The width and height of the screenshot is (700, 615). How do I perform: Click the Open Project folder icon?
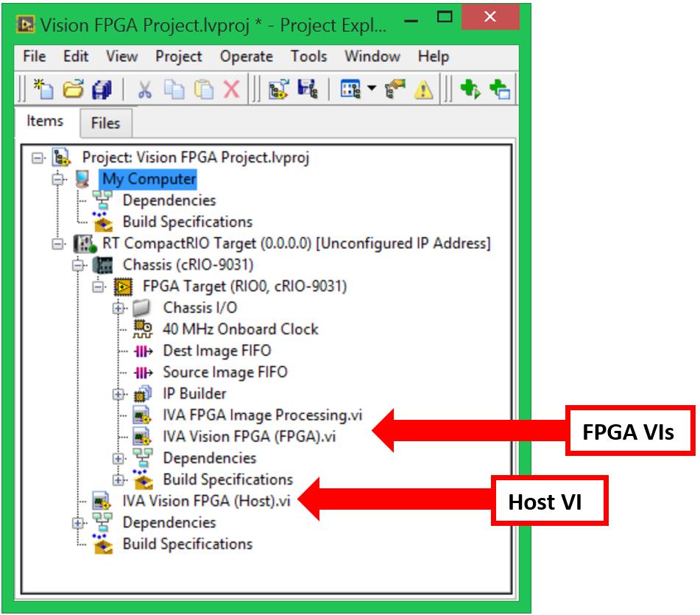[72, 90]
